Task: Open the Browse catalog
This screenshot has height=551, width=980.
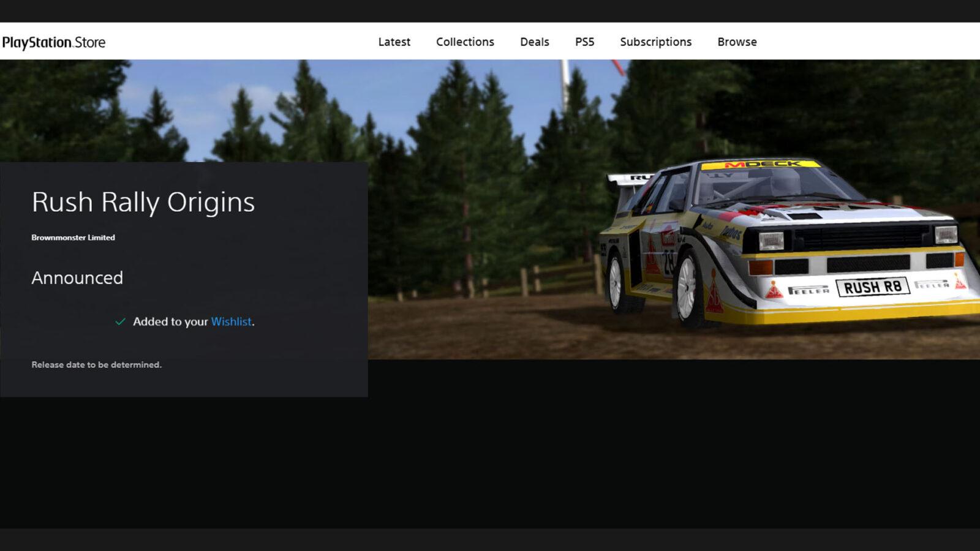Action: point(736,42)
